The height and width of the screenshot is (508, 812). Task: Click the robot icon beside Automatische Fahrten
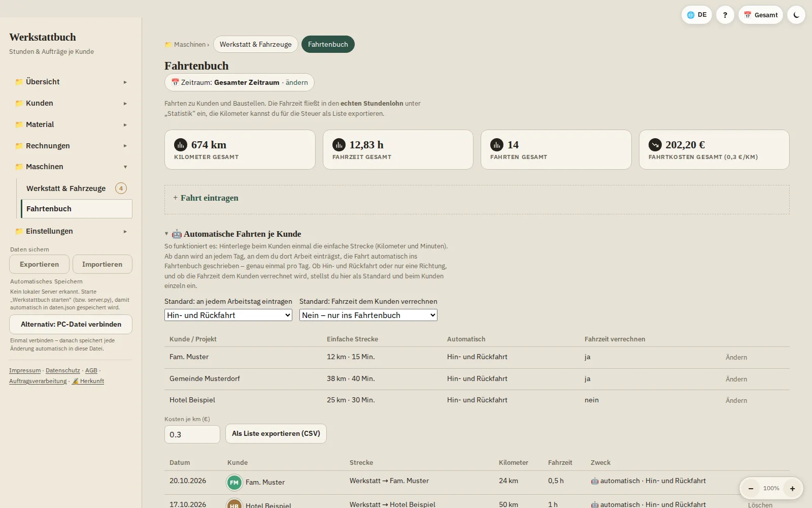tap(177, 234)
